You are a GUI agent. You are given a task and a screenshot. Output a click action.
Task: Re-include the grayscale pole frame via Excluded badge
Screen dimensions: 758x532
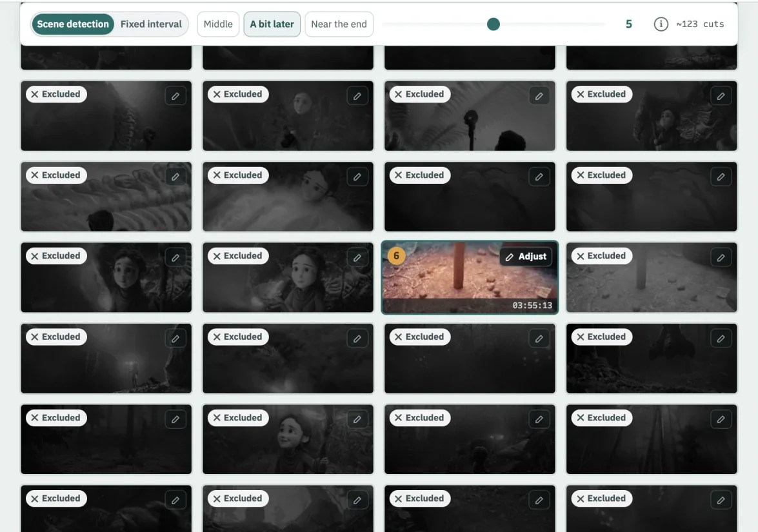coord(601,256)
